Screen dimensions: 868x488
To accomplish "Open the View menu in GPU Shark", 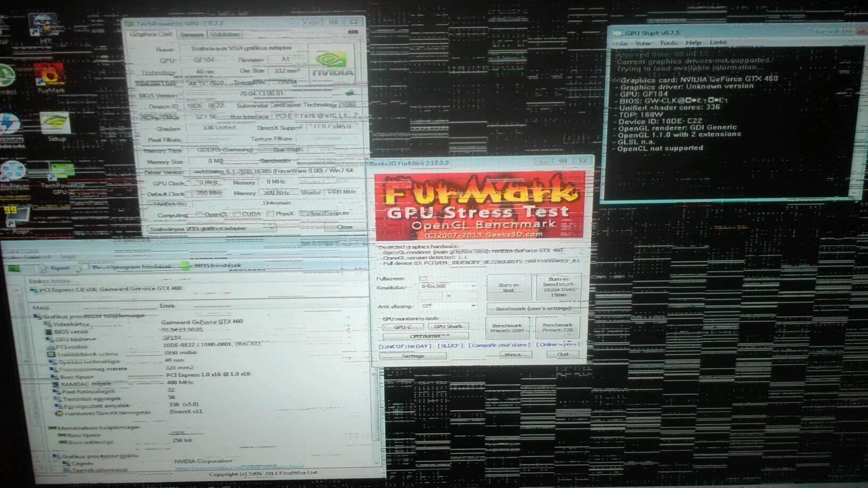I will [x=642, y=43].
